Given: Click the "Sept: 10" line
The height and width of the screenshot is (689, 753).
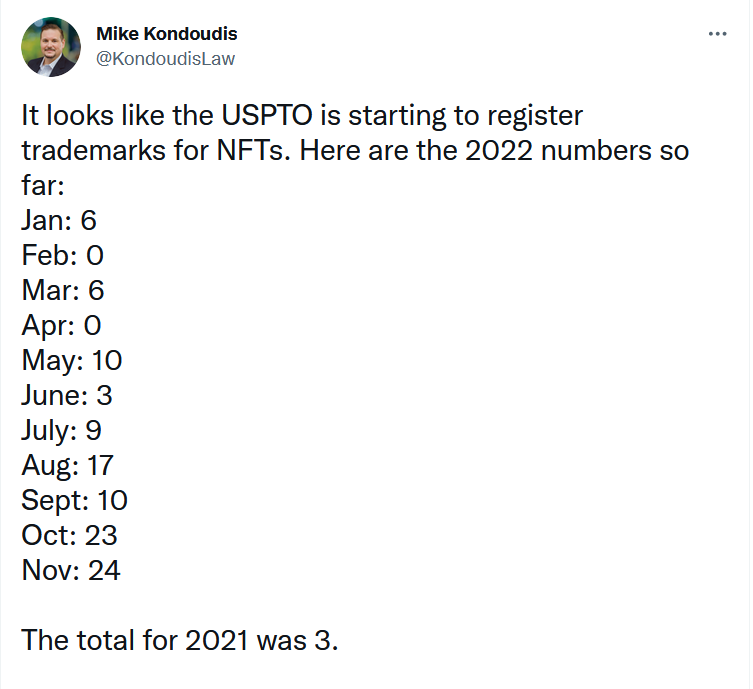Looking at the screenshot, I should [75, 500].
